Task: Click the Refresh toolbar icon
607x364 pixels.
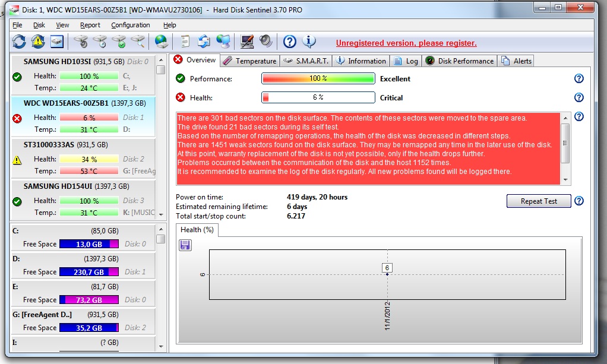Action: click(19, 42)
